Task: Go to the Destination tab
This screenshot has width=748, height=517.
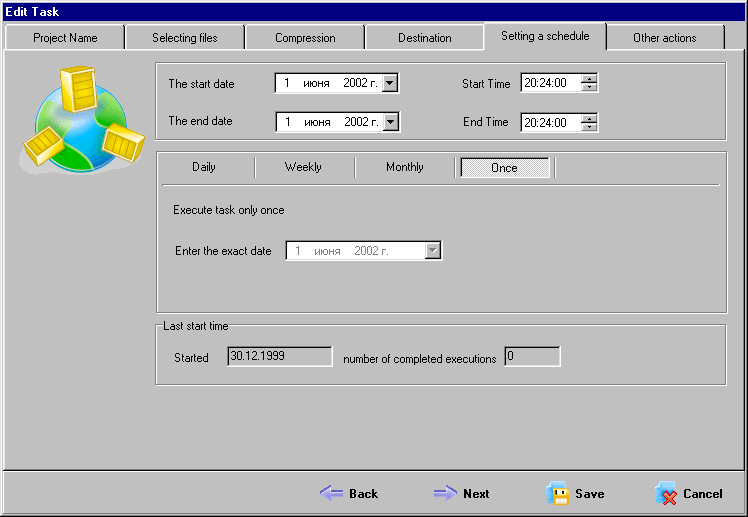Action: pyautogui.click(x=425, y=38)
